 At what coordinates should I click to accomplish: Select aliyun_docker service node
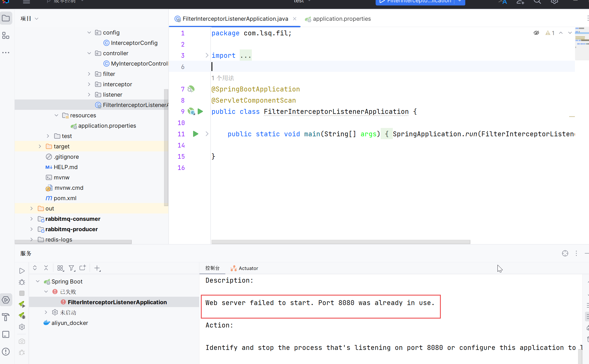pos(66,323)
